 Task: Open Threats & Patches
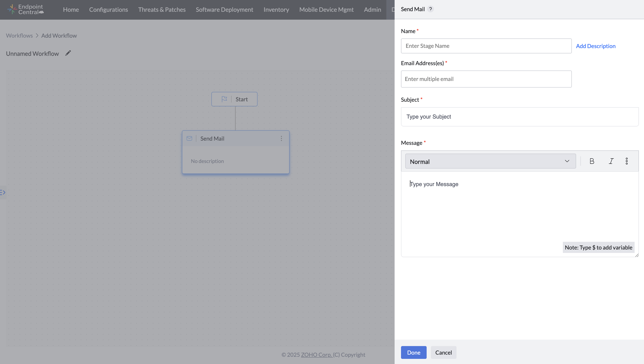(162, 10)
